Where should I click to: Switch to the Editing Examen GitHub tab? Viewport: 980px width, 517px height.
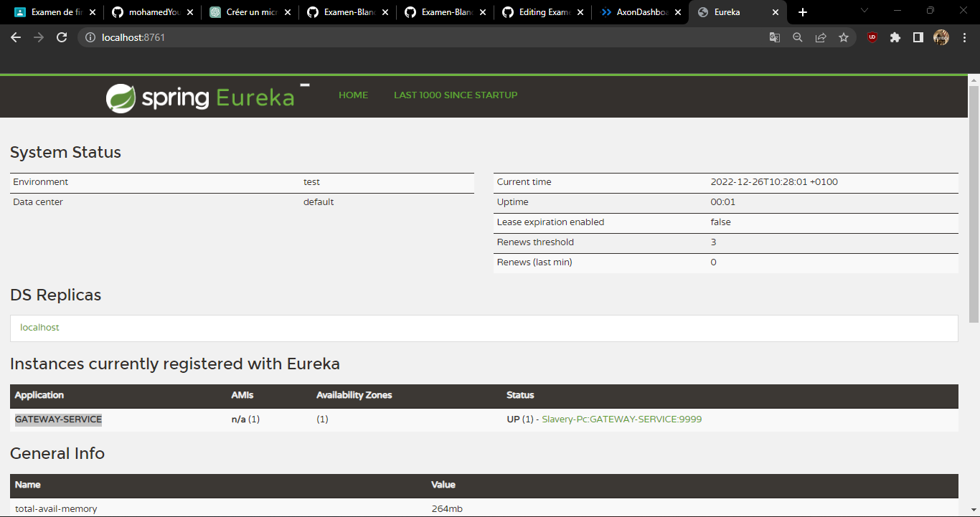point(540,12)
